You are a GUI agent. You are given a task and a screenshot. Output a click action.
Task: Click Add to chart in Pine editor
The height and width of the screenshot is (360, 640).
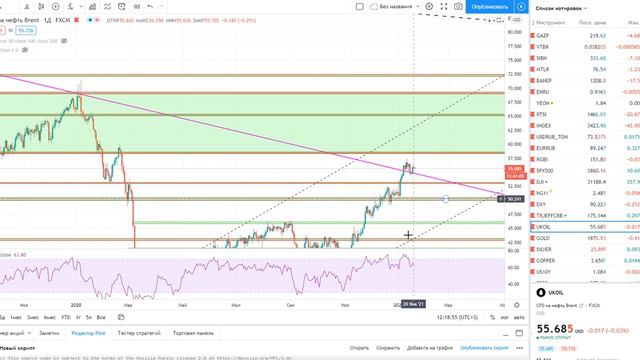pyautogui.click(x=430, y=348)
